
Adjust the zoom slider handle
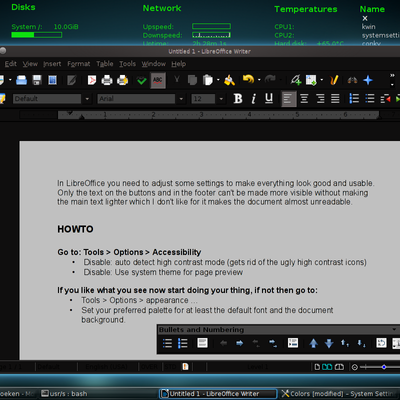(384, 367)
